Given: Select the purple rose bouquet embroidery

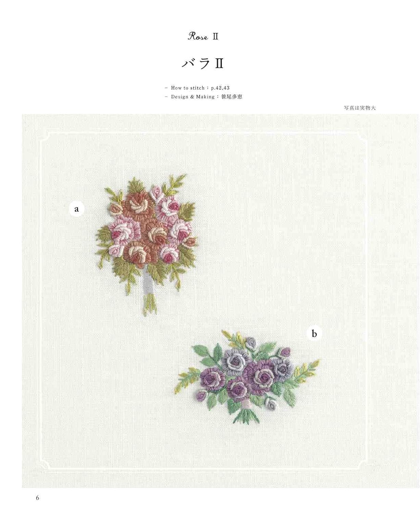Looking at the screenshot, I should [247, 377].
